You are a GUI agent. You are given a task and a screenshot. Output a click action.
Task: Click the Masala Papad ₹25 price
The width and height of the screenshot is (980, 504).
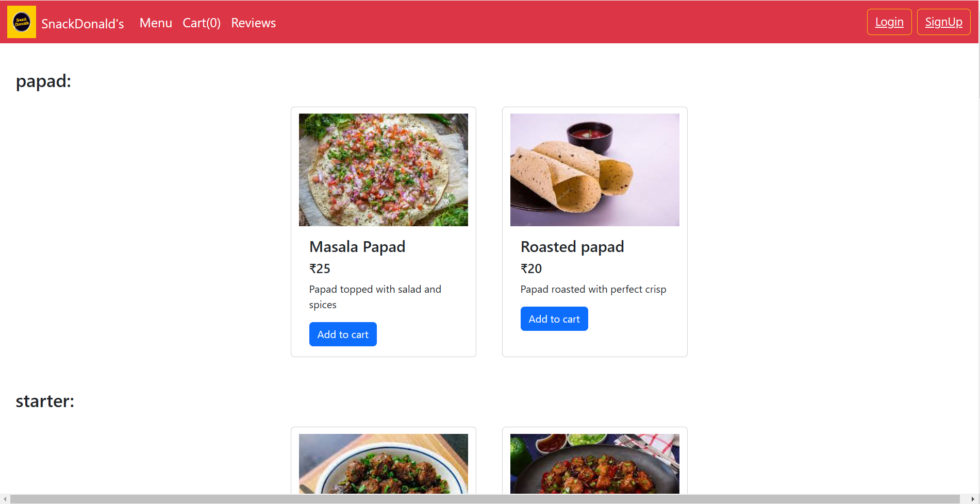click(320, 268)
